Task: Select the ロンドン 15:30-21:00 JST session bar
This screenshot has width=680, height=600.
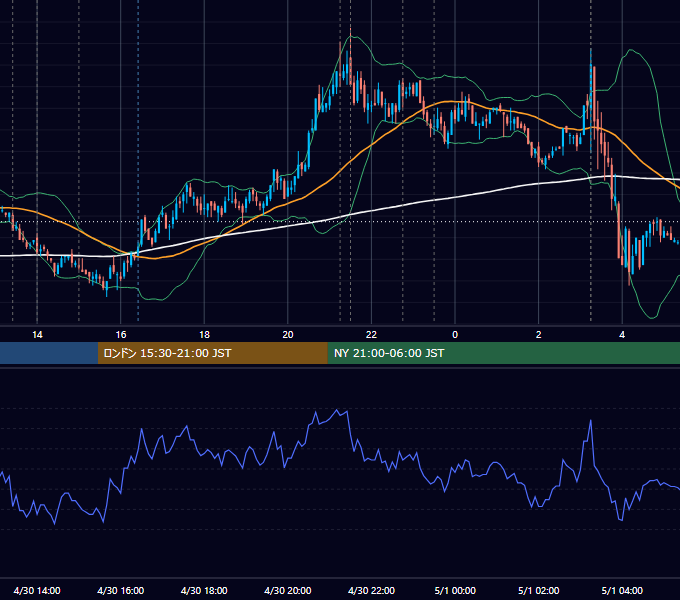Action: tap(212, 353)
